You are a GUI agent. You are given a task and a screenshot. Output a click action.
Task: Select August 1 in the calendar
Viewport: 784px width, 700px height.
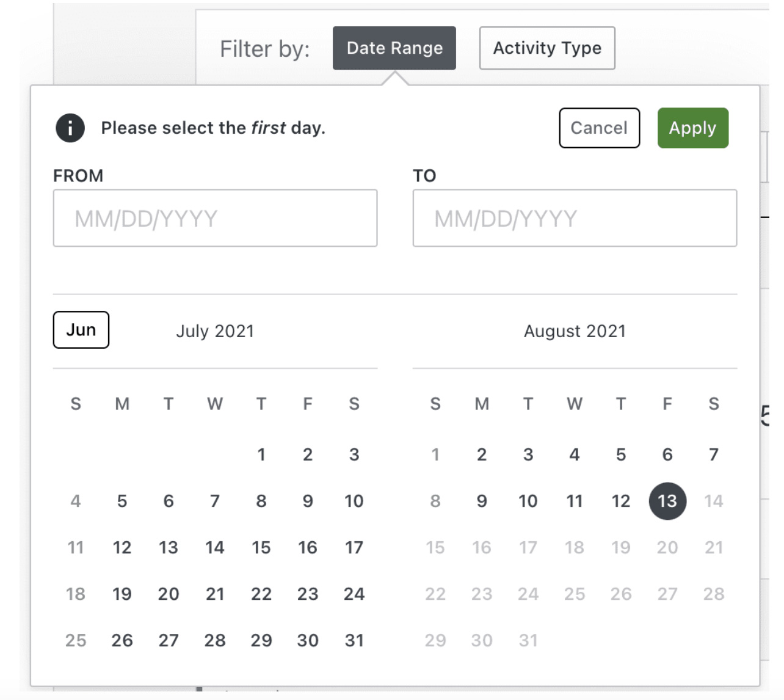435,454
